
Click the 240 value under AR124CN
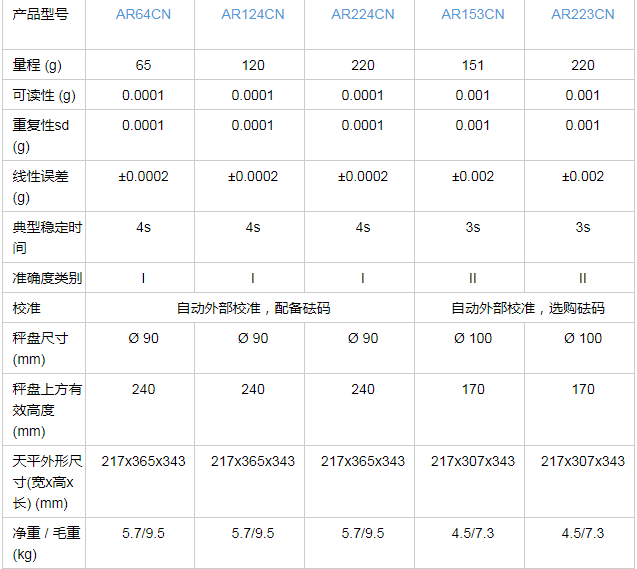pyautogui.click(x=253, y=389)
